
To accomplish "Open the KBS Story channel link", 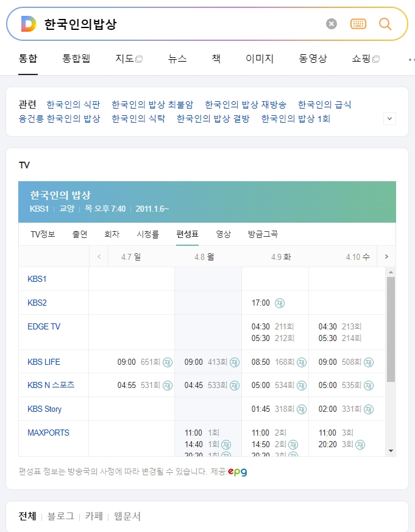I will 44,409.
